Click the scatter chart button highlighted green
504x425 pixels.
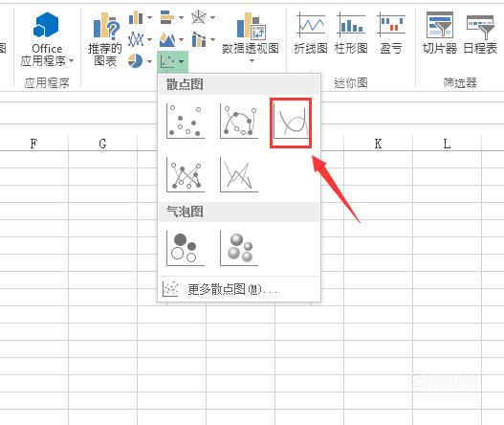click(172, 61)
